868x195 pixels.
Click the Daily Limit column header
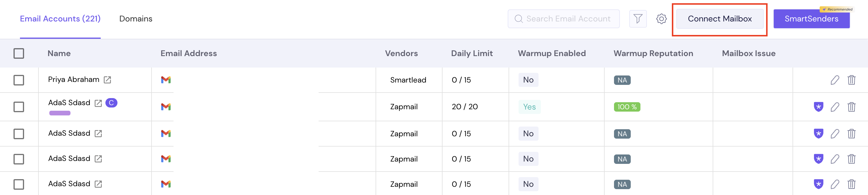pos(471,53)
